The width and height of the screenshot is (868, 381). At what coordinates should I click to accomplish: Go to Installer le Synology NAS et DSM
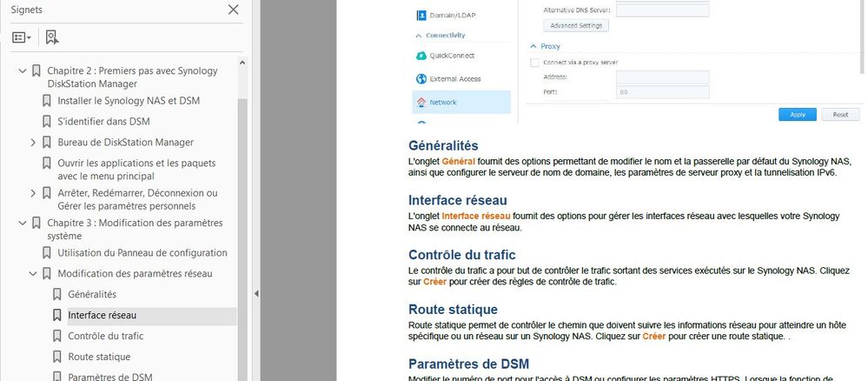(129, 101)
